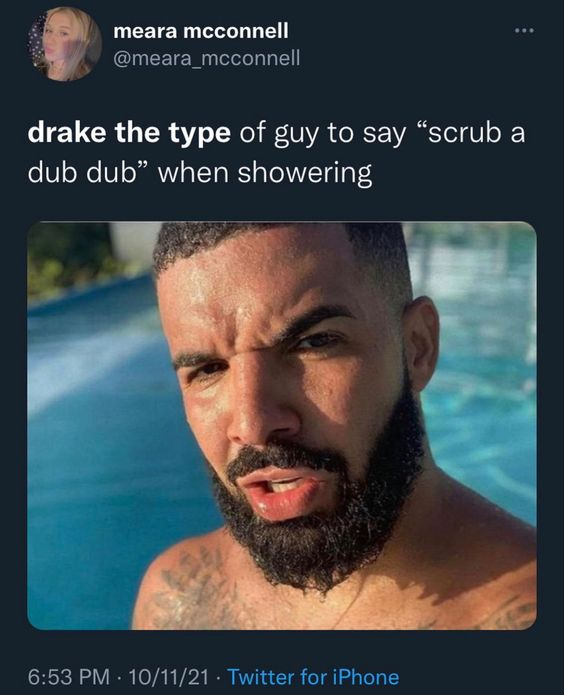
Task: Open the @meara_mcconnell handle link
Action: pyautogui.click(x=207, y=58)
